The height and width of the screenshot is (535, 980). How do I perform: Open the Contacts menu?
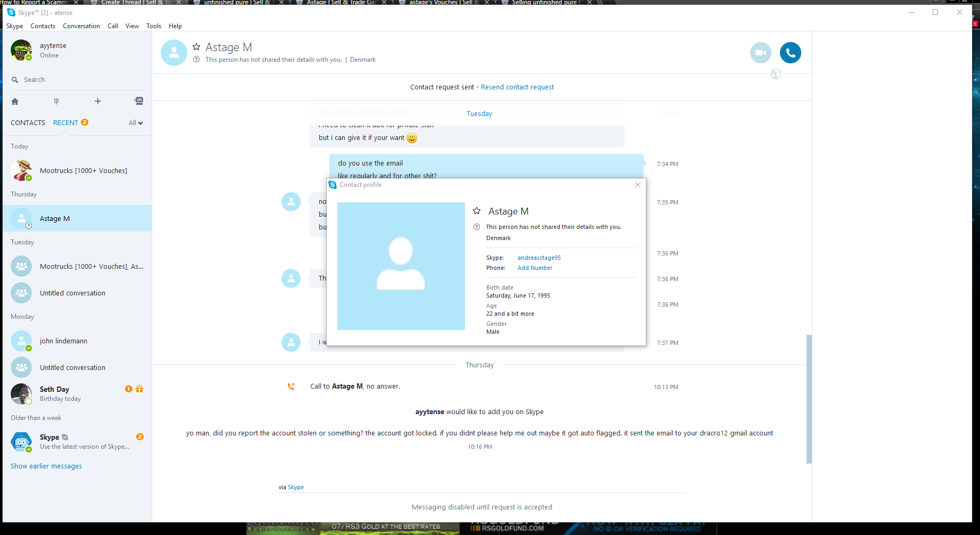coord(43,26)
